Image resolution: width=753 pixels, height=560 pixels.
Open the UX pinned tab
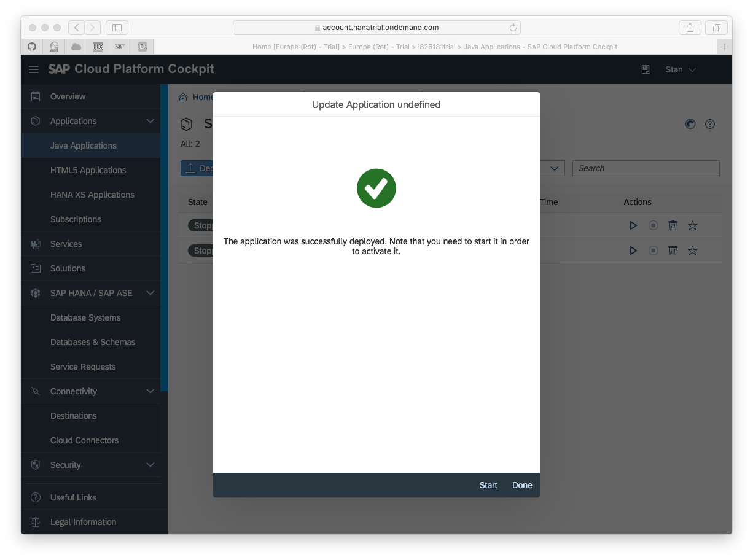pos(98,47)
